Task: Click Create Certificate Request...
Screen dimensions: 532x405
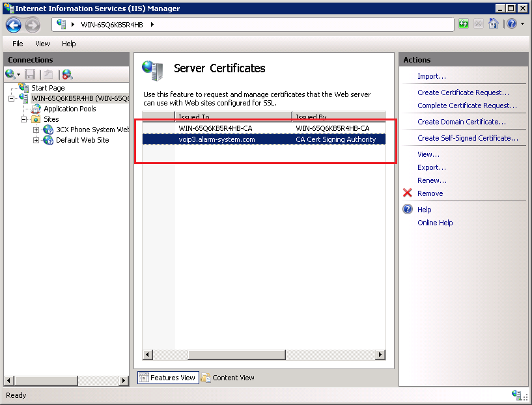Action: [x=463, y=92]
